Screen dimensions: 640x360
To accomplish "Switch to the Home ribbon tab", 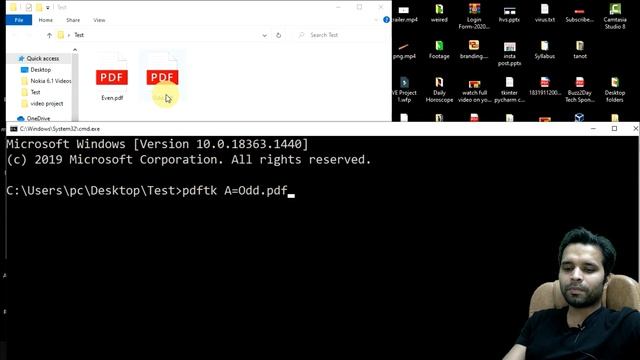I will (x=46, y=20).
